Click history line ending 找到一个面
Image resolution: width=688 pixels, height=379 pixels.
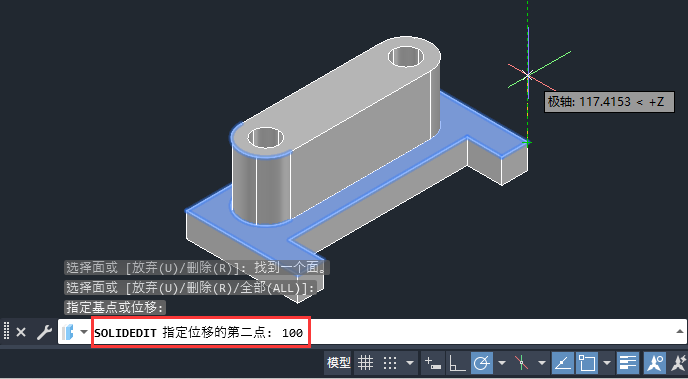point(197,268)
